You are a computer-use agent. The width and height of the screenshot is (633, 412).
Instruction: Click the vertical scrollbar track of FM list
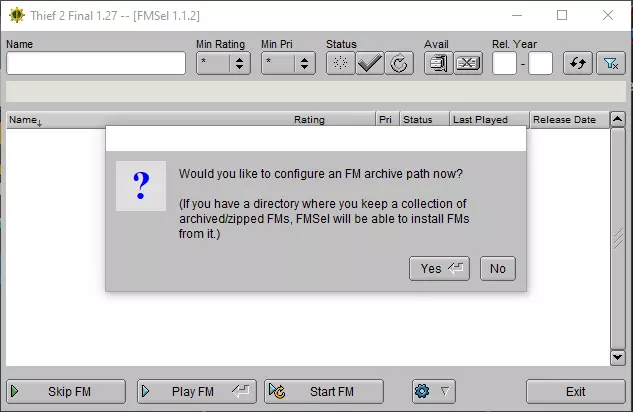618,238
